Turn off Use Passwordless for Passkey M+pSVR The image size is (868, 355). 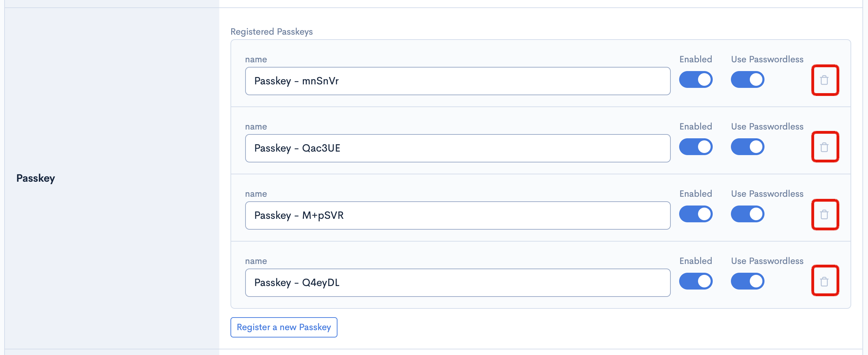pyautogui.click(x=747, y=214)
